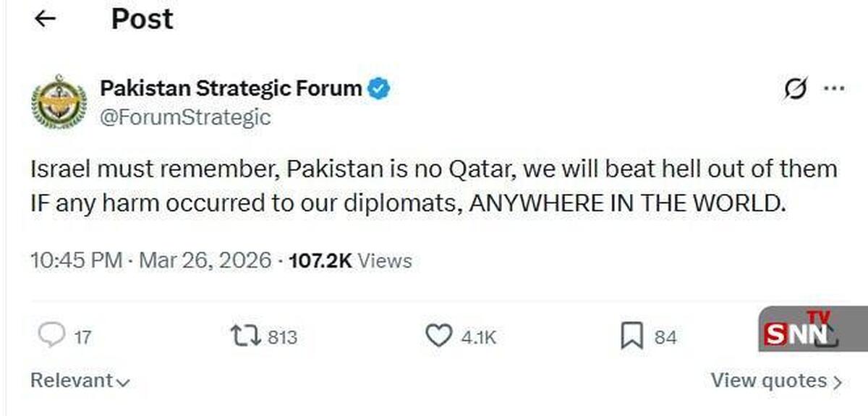Bookmark this post
The image size is (868, 416).
(x=631, y=336)
